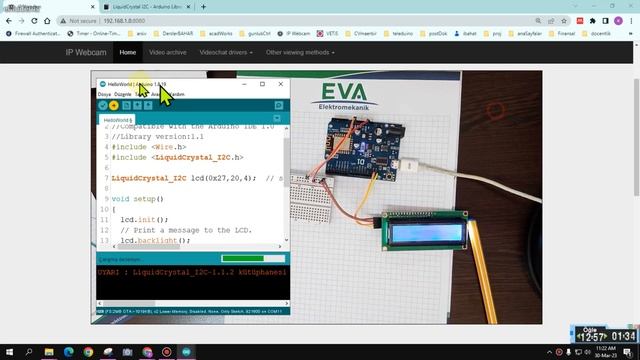Open the Chrome profile avatar

tap(618, 21)
